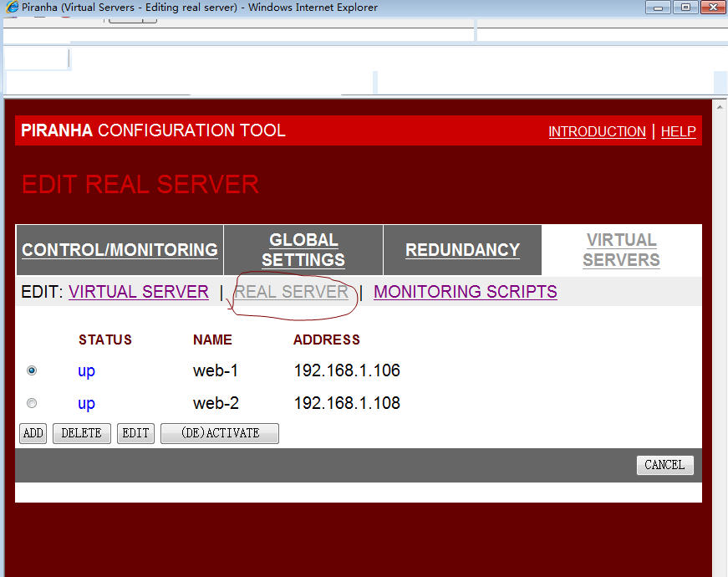Image resolution: width=728 pixels, height=577 pixels.
Task: Select the web-1 radio button
Action: point(32,370)
